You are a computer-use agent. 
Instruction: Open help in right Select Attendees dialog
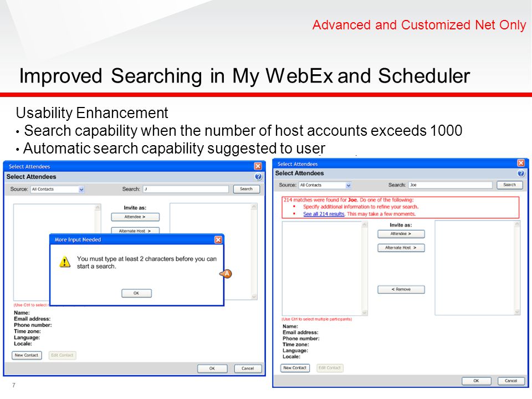click(521, 173)
